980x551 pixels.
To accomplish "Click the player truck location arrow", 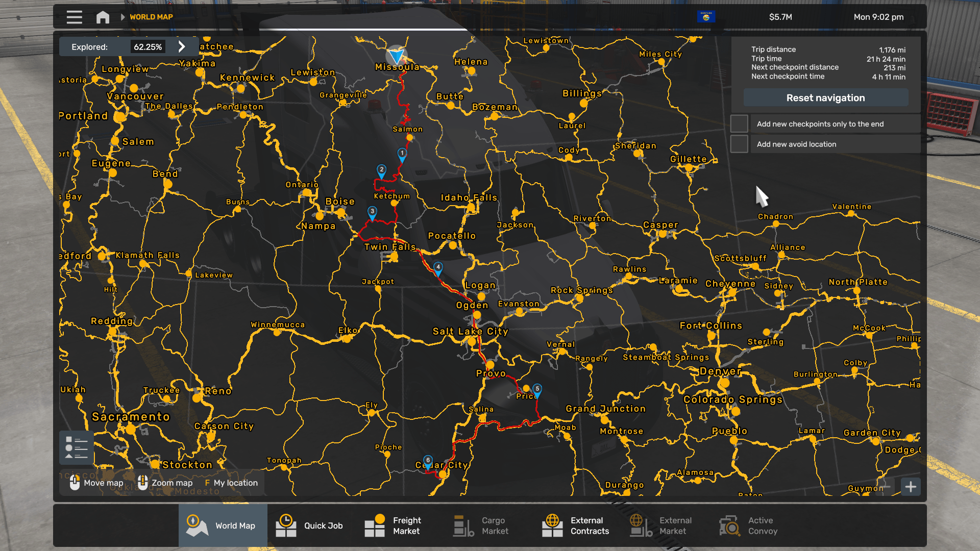I will click(396, 55).
